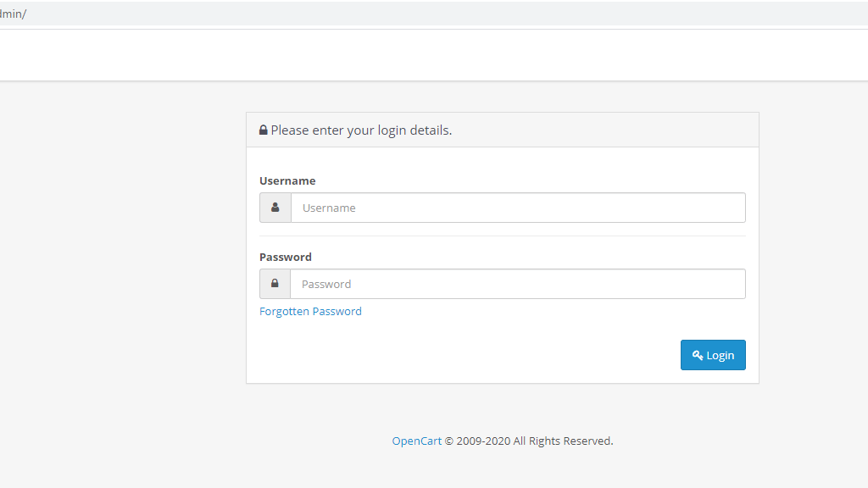
Task: Click the Login button label text
Action: click(720, 355)
